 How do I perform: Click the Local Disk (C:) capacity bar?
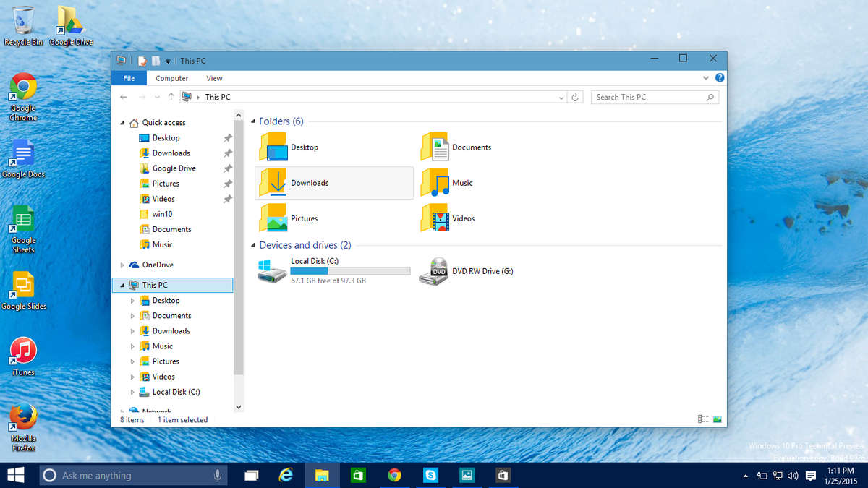click(x=349, y=270)
